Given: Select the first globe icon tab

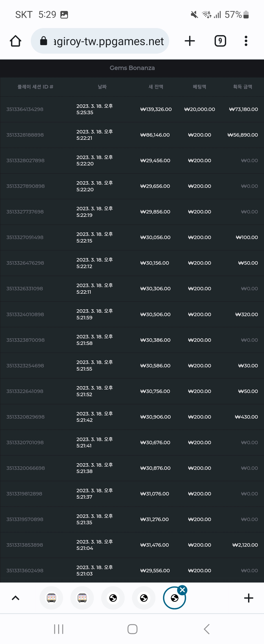Looking at the screenshot, I should (x=113, y=598).
